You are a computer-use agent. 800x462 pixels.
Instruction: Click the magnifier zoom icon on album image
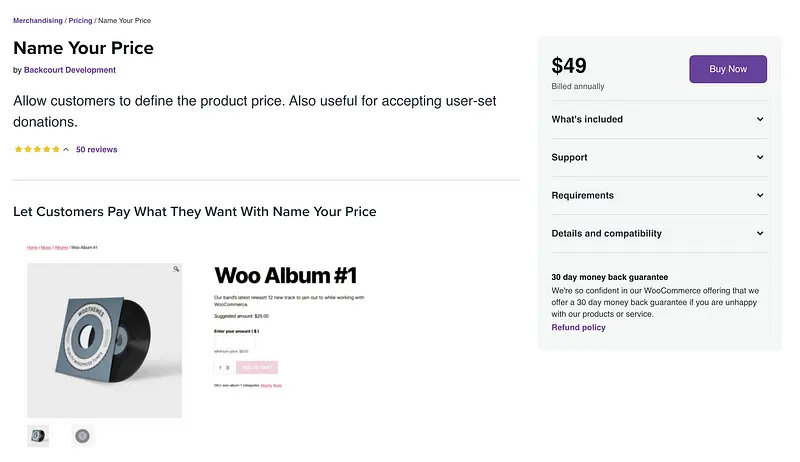point(176,269)
